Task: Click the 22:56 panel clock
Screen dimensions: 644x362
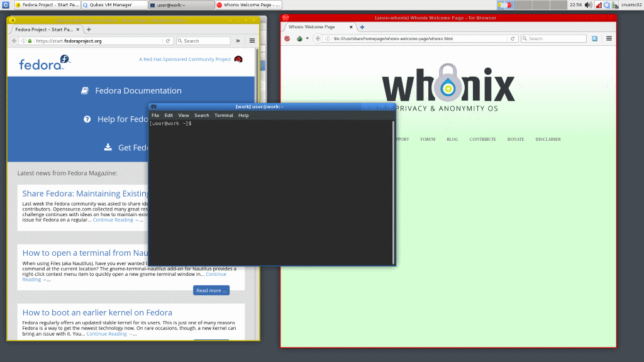Action: tap(576, 5)
